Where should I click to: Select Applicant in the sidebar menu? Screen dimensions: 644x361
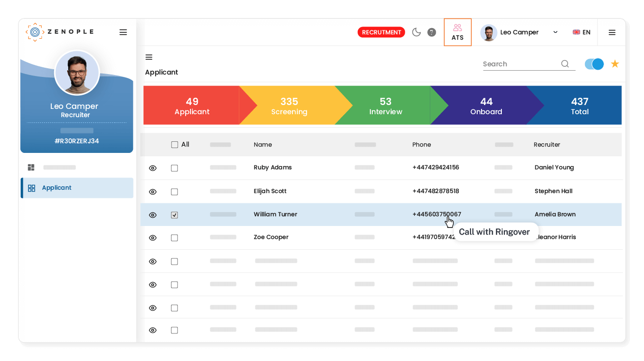point(57,188)
